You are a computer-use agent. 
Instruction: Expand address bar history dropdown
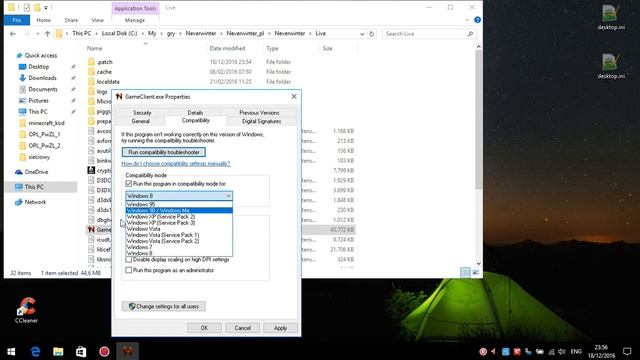tap(362, 34)
